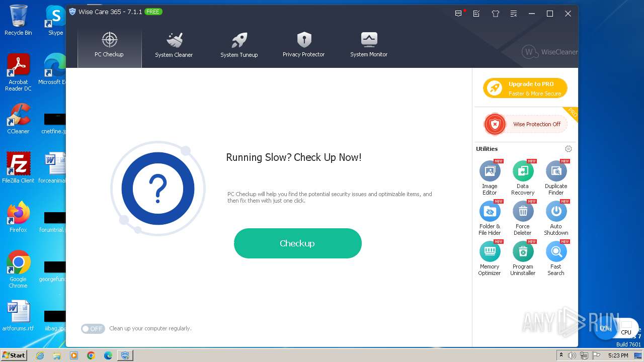Viewport: 644px width, 362px height.
Task: Switch to System Cleaner tab
Action: click(174, 45)
